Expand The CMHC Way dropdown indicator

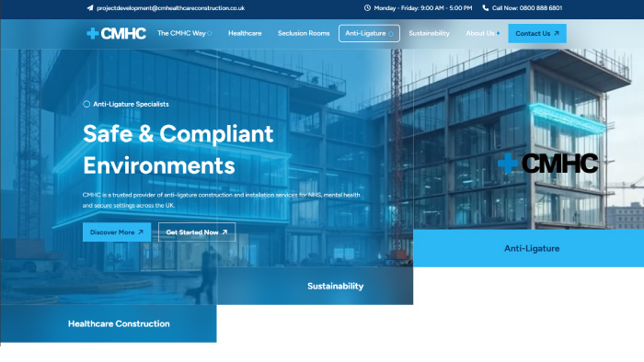coord(210,33)
